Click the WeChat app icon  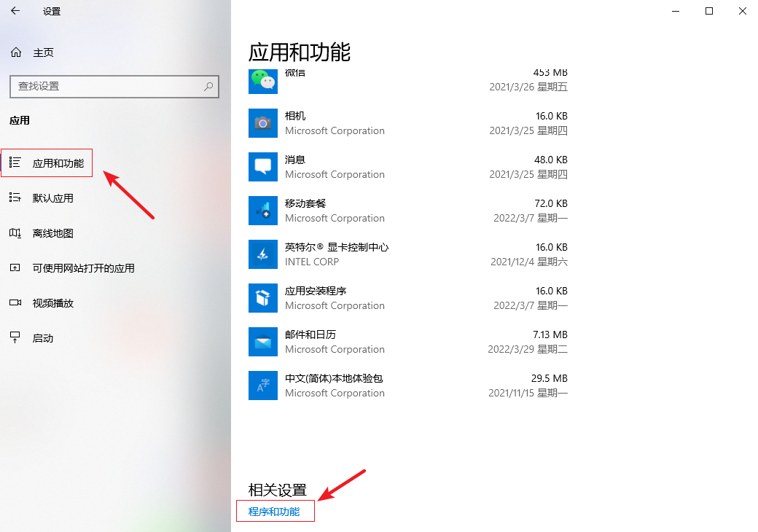[262, 80]
